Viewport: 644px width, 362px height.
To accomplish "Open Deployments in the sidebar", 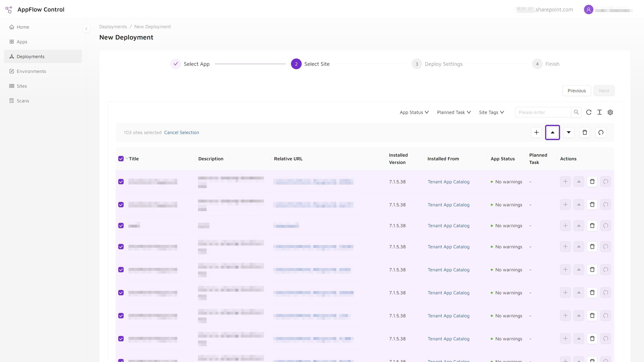I will (43, 57).
